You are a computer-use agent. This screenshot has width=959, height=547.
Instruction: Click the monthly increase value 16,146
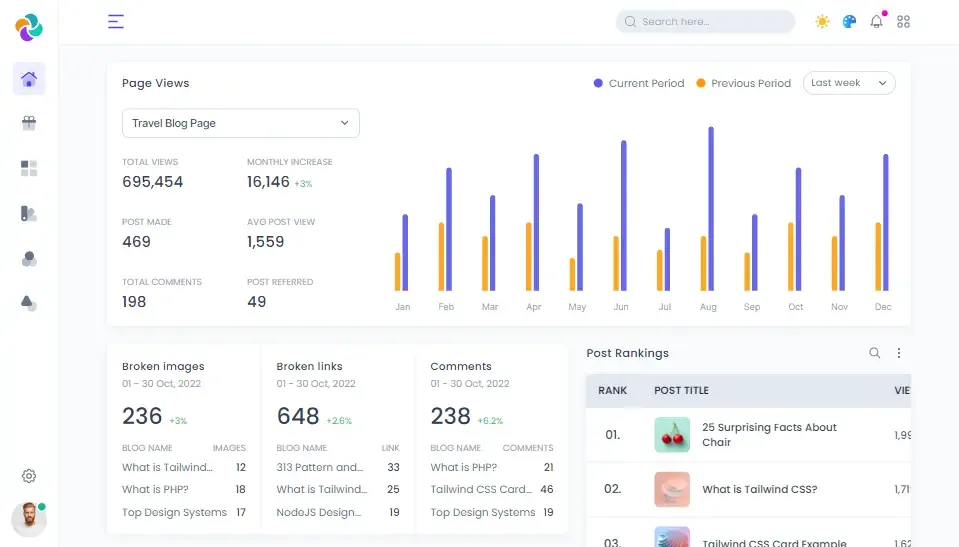[268, 182]
